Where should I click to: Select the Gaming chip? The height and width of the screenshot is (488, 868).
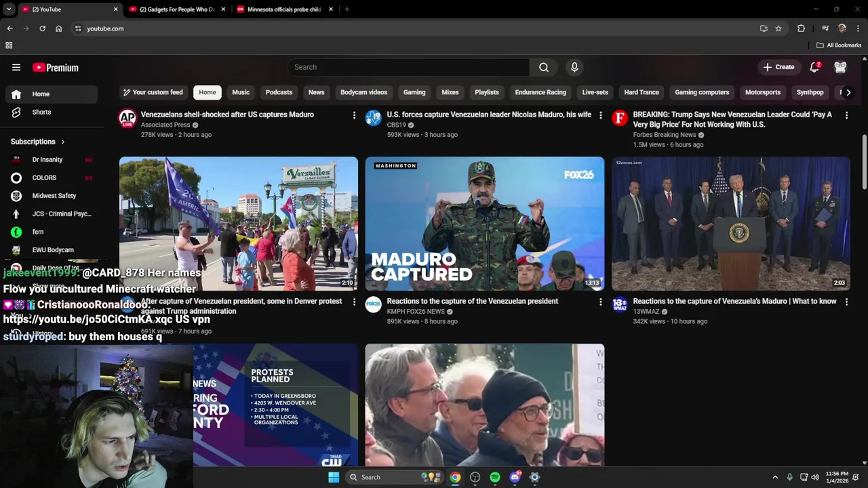pos(414,92)
